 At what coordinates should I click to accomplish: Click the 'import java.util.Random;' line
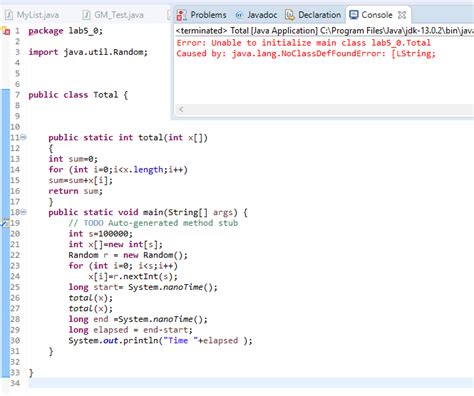tap(88, 52)
